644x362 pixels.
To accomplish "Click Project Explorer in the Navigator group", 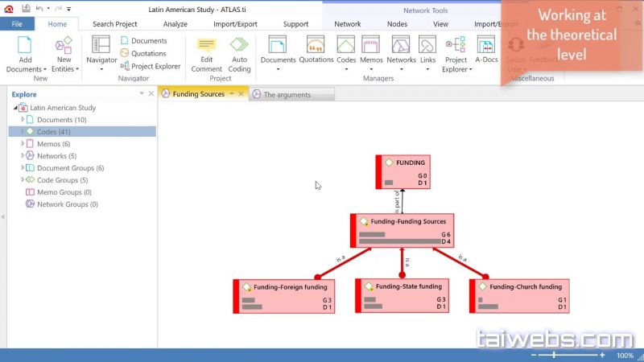I will point(156,66).
